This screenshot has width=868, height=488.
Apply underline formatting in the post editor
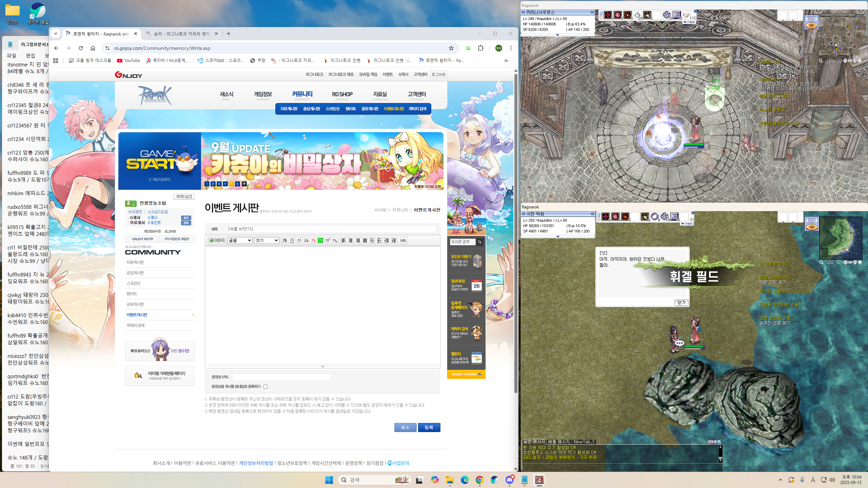[292, 240]
